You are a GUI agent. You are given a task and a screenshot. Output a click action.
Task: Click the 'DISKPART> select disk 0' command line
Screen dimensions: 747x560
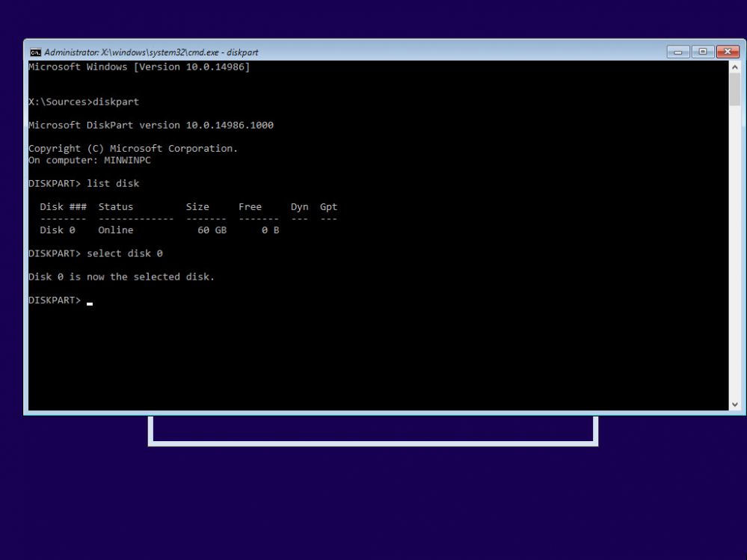tap(95, 253)
